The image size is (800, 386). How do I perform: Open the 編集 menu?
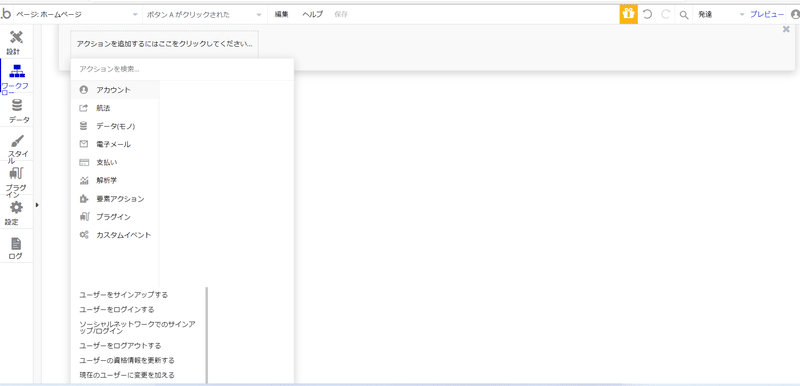tap(282, 14)
